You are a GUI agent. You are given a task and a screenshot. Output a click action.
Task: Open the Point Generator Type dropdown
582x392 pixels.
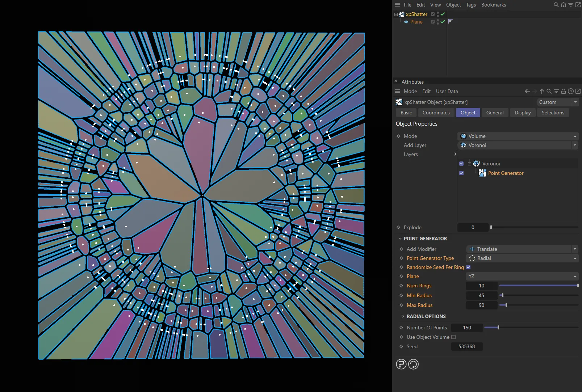[x=522, y=258]
